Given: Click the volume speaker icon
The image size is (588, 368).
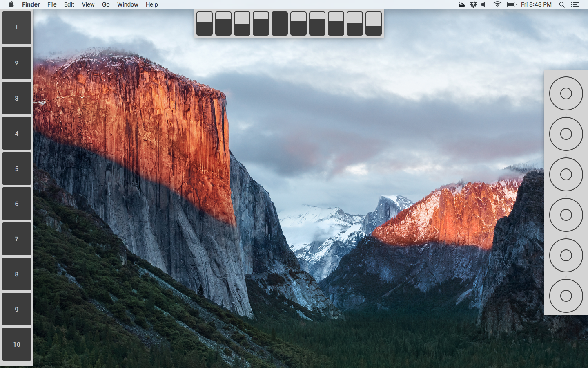Looking at the screenshot, I should click(x=484, y=4).
